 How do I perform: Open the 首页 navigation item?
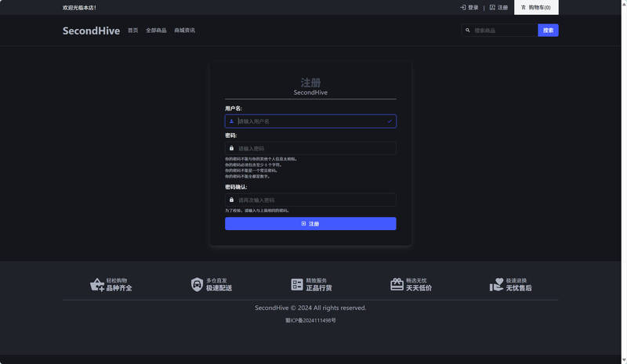pyautogui.click(x=132, y=31)
